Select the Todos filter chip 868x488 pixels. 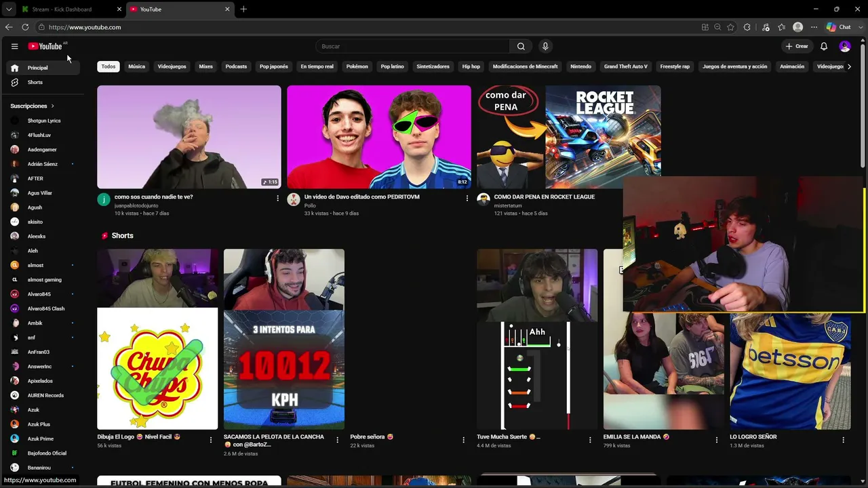tap(108, 66)
